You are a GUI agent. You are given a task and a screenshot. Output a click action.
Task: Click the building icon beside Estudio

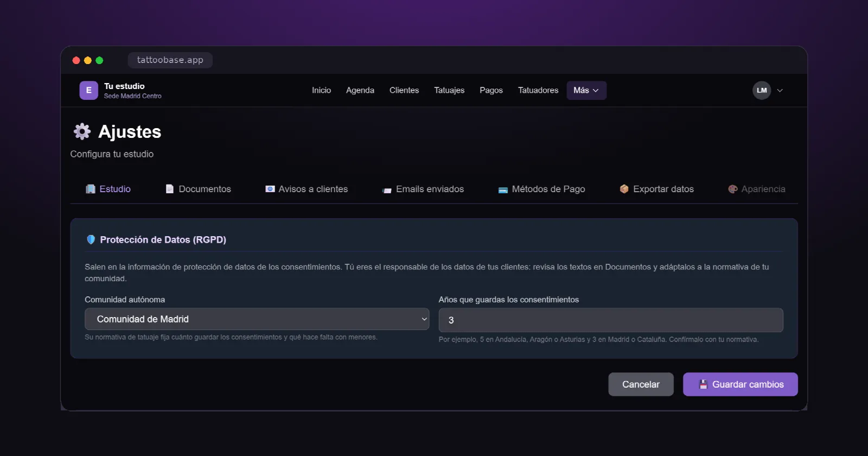91,189
